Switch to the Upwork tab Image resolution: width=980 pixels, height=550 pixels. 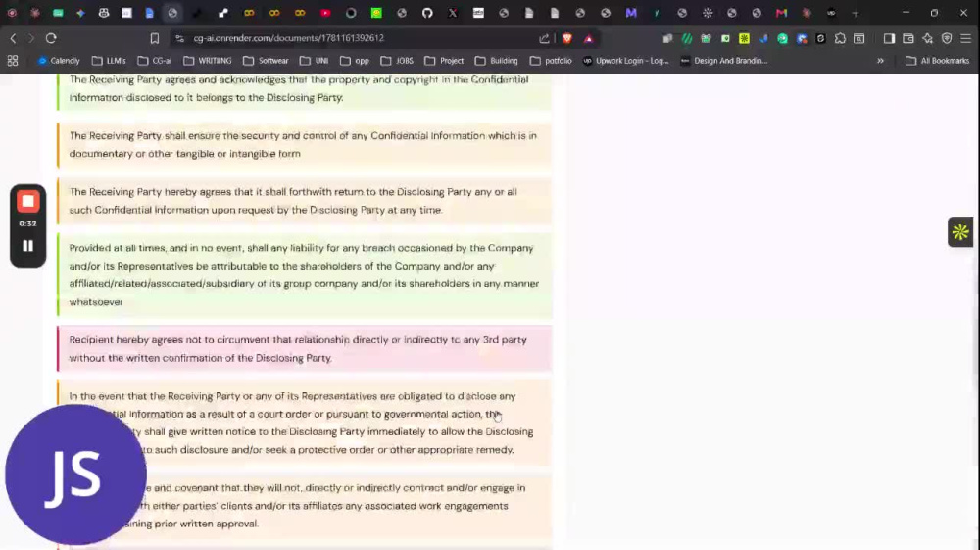click(831, 13)
